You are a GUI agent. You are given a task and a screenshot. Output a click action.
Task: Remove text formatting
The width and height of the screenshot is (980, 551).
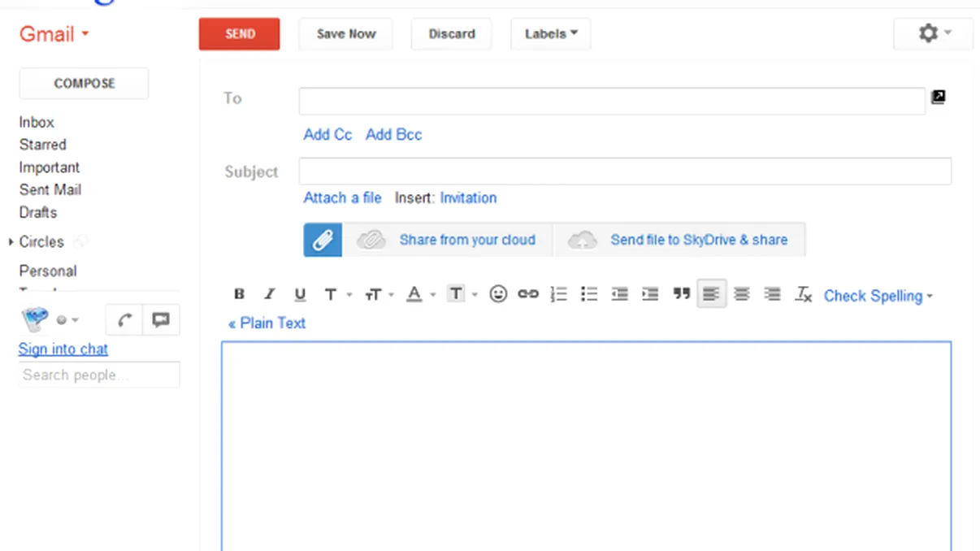click(x=803, y=294)
